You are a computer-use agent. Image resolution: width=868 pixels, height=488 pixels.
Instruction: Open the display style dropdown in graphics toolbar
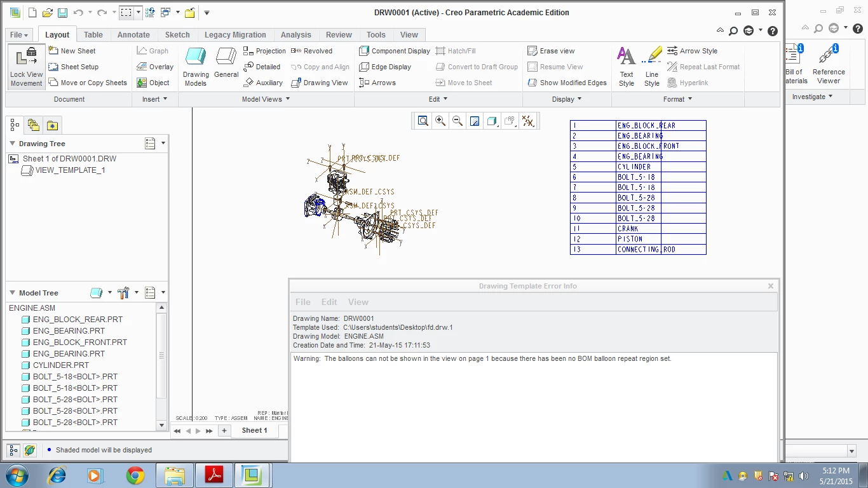492,121
